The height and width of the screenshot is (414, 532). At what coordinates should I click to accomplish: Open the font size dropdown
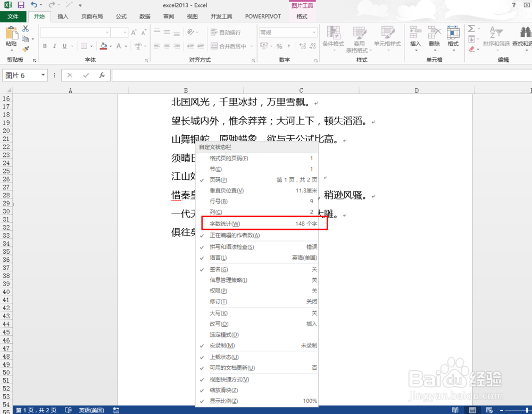[125, 32]
